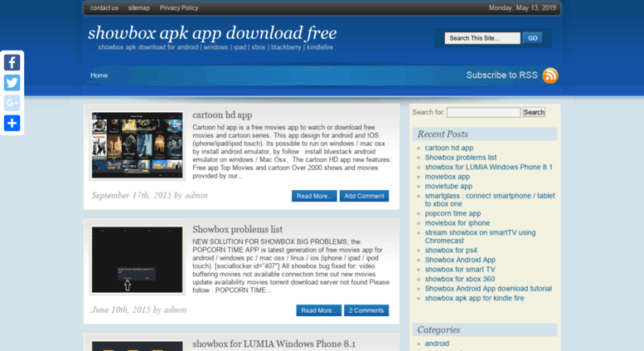Image resolution: width=644 pixels, height=351 pixels.
Task: Open recent post showbox for smart TV
Action: tap(460, 270)
